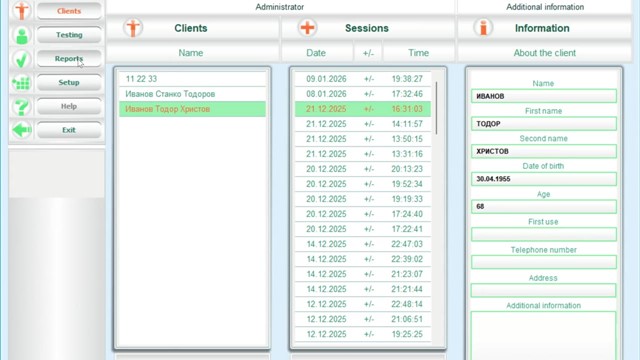Click the orange plus icon in Sessions header
Image resolution: width=640 pixels, height=360 pixels.
coord(307,28)
